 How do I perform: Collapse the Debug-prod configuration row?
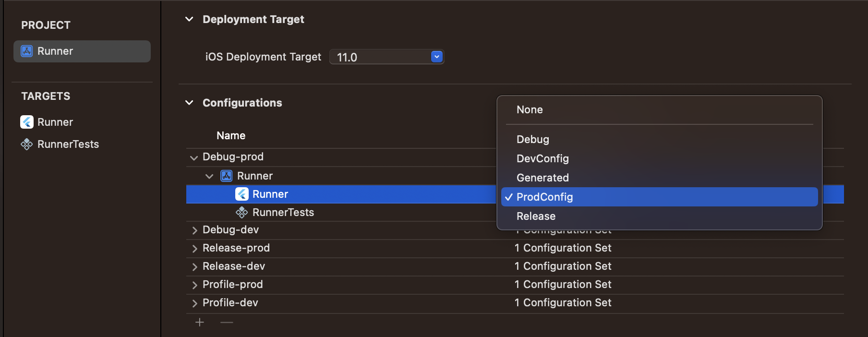pos(194,157)
